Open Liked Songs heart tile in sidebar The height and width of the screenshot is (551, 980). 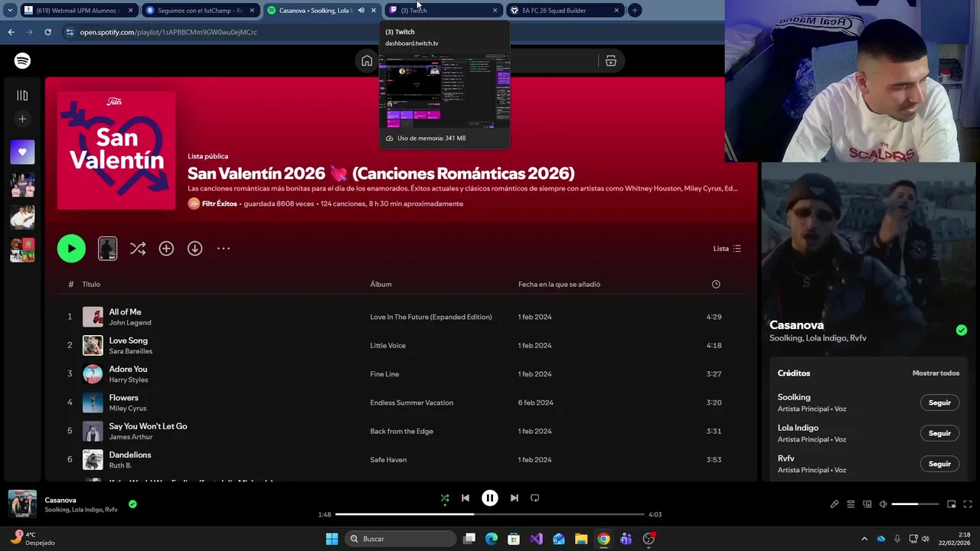click(x=22, y=152)
